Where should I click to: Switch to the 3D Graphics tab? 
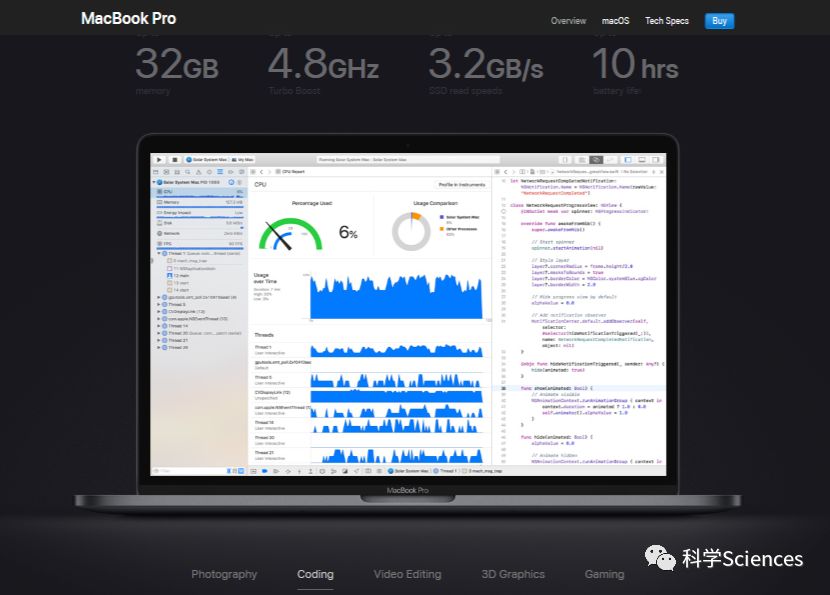[513, 574]
